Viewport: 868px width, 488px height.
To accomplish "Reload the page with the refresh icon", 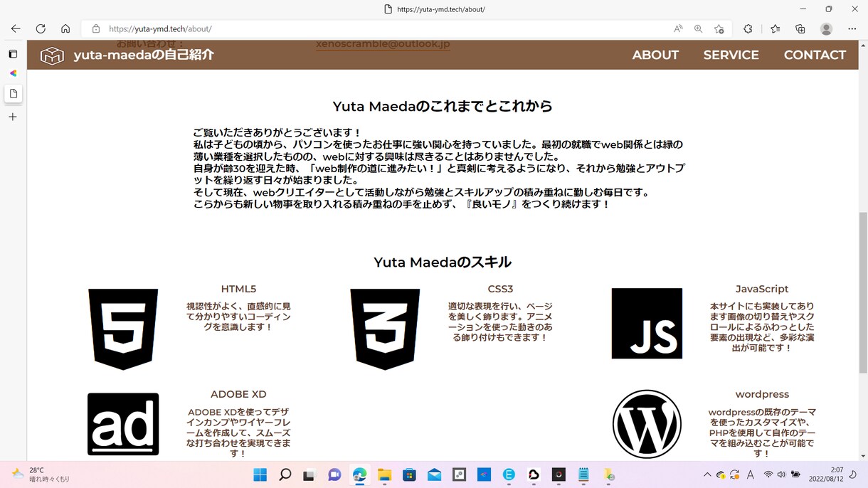I will pyautogui.click(x=41, y=29).
